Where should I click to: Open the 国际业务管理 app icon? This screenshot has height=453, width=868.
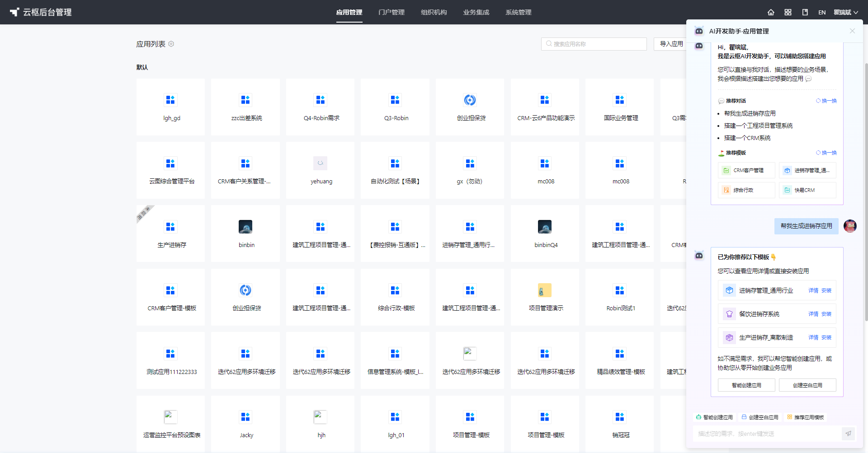point(620,100)
